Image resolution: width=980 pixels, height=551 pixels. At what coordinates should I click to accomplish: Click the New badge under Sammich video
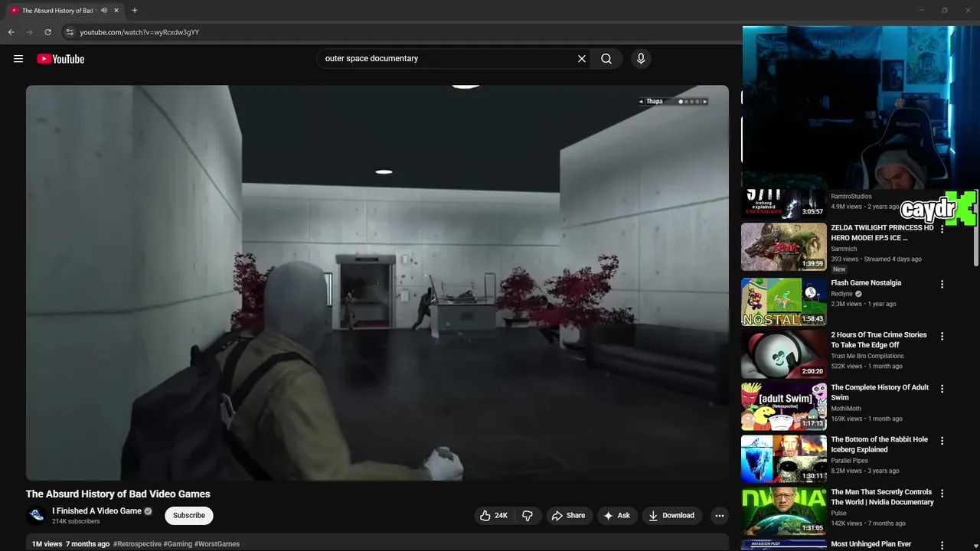pos(839,269)
